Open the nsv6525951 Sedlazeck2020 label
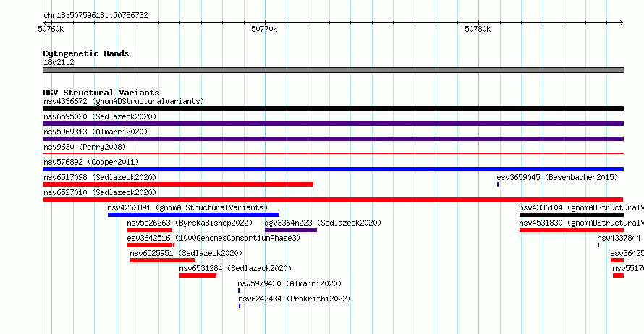644x334 pixels. pyautogui.click(x=186, y=253)
